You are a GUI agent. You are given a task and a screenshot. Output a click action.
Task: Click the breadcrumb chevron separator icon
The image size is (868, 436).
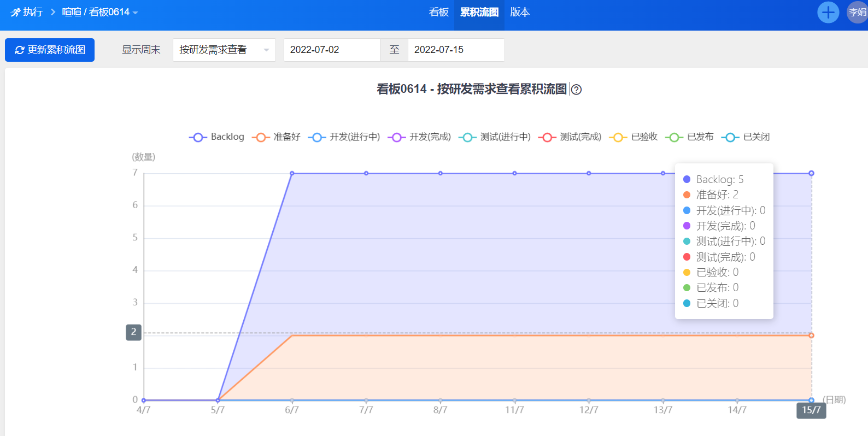[53, 12]
